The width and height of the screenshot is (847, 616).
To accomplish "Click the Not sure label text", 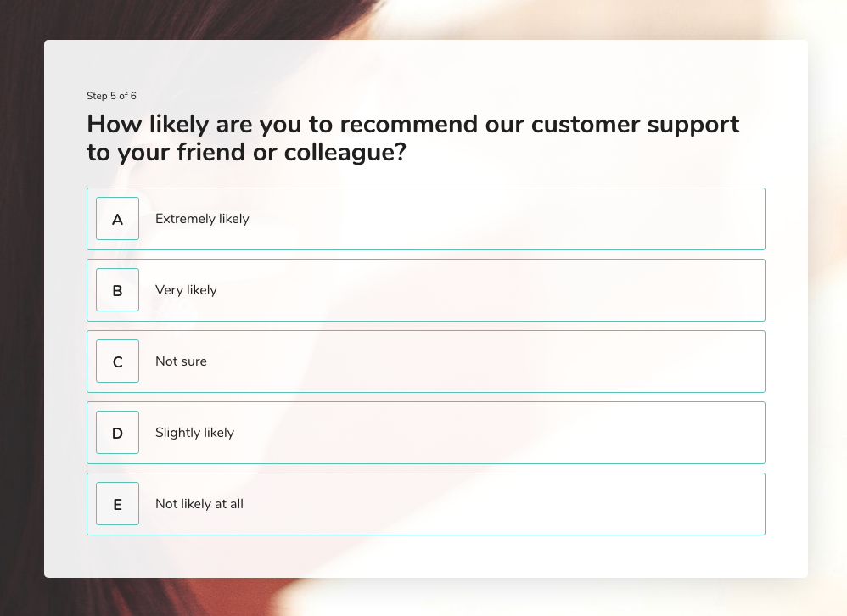I will coord(181,361).
